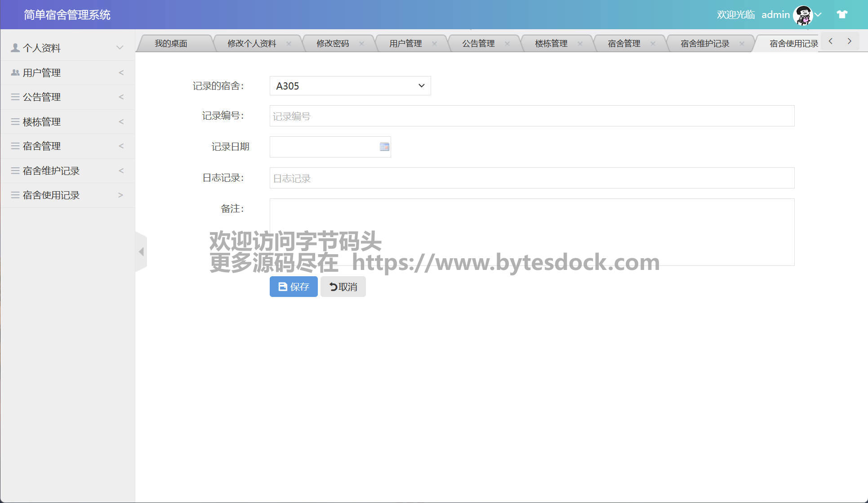
Task: Close the 用户管理 tab
Action: coord(434,44)
